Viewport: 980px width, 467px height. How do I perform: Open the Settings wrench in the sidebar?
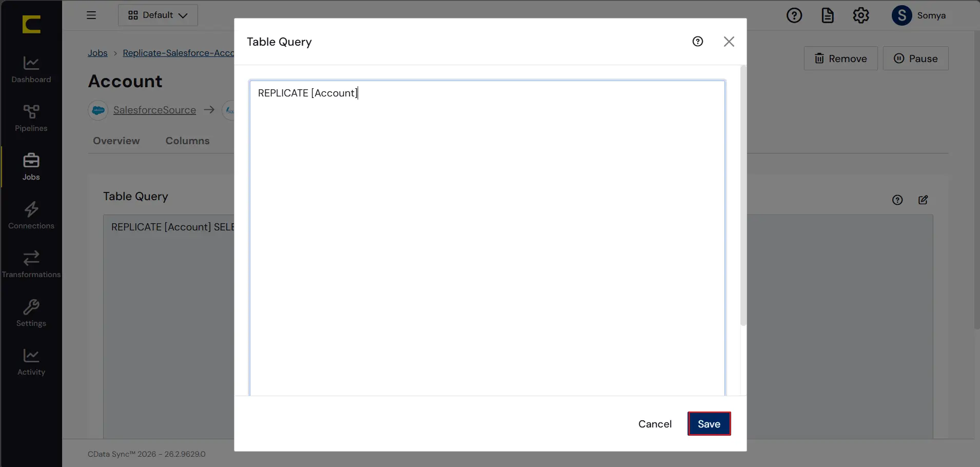point(31,314)
